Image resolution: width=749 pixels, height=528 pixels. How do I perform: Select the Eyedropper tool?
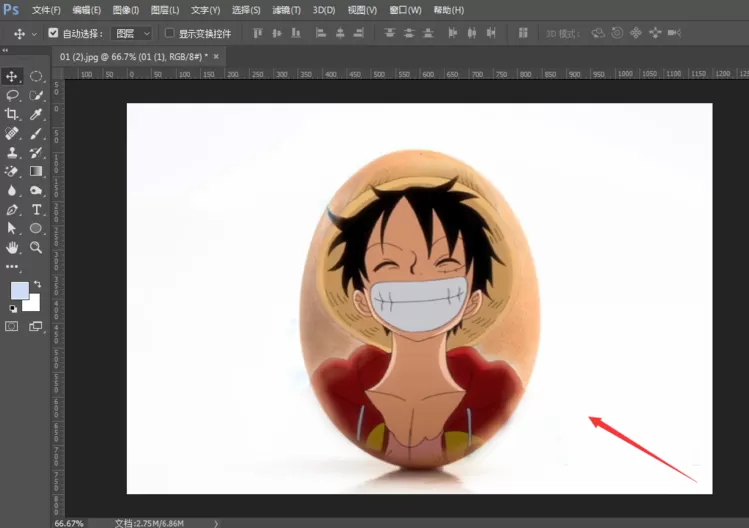[x=36, y=114]
